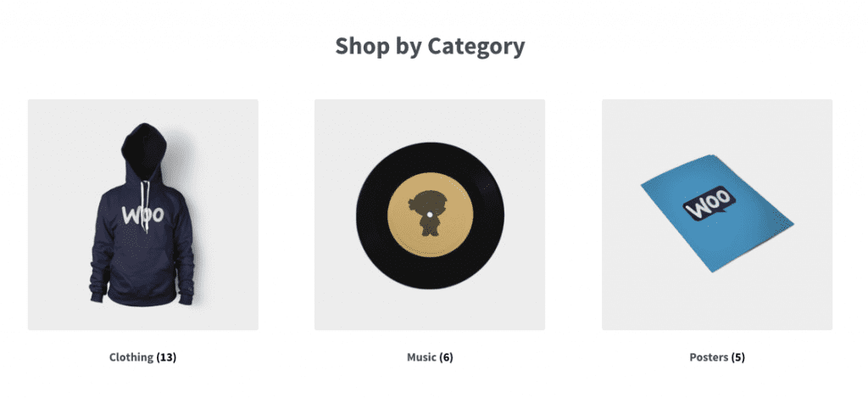Open the Clothing category hoodie thumbnail
The image size is (868, 398).
(x=142, y=215)
